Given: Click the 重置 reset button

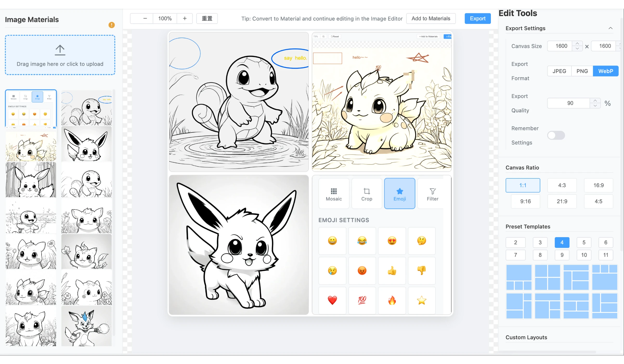Looking at the screenshot, I should point(207,18).
